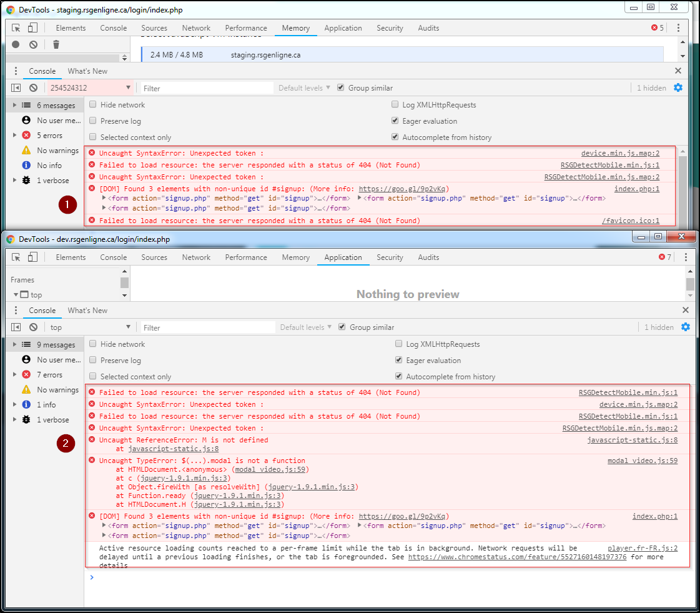Viewport: 700px width, 613px height.
Task: Switch to Network tab in dev DevTools window
Action: click(196, 257)
